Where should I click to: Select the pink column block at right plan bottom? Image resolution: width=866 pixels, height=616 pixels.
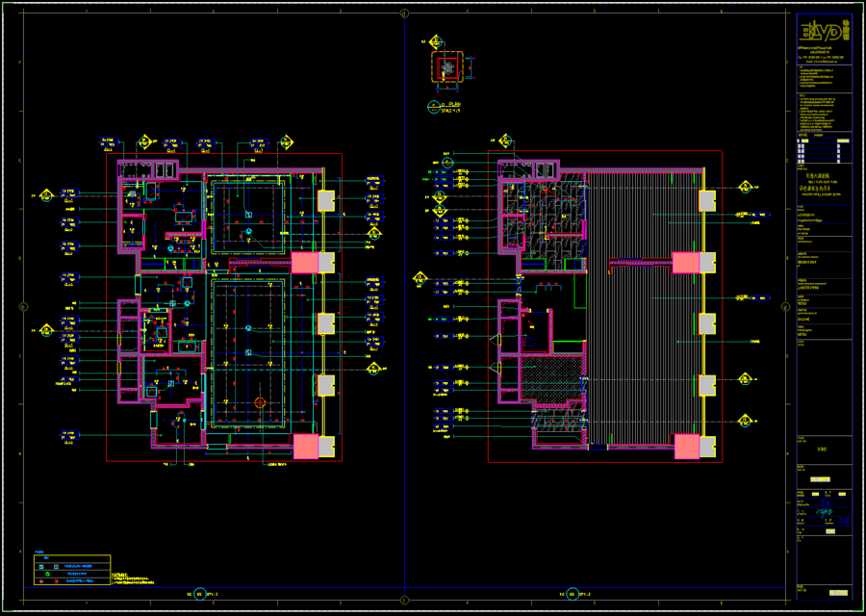687,447
